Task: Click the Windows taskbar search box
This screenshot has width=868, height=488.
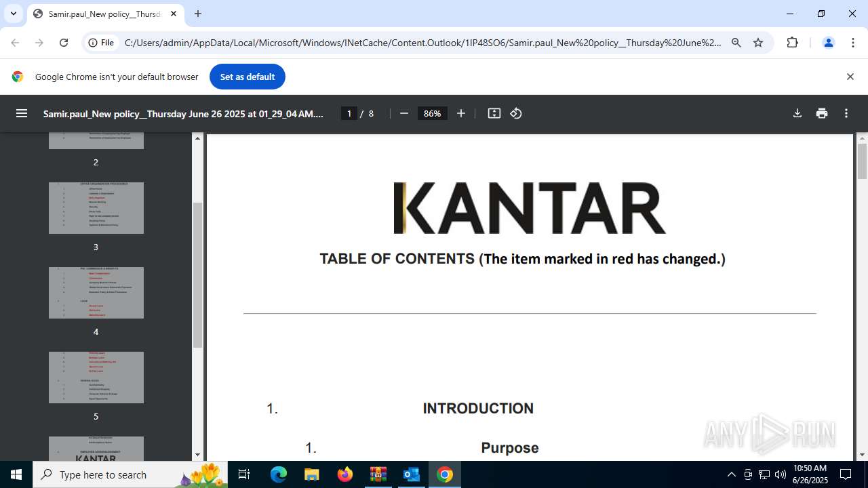Action: (132, 474)
